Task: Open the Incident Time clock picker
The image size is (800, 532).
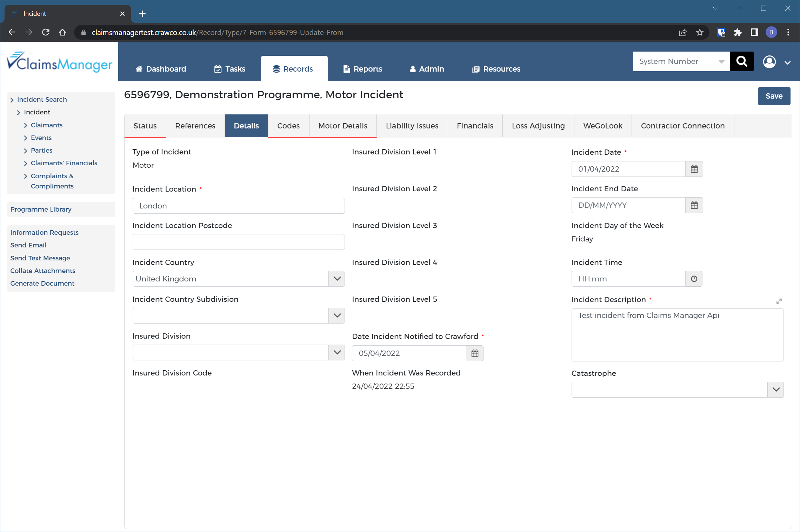Action: coord(694,279)
